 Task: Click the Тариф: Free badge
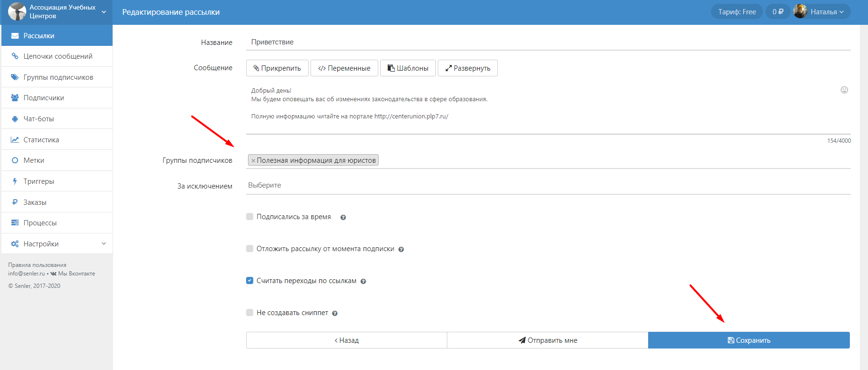tap(737, 12)
